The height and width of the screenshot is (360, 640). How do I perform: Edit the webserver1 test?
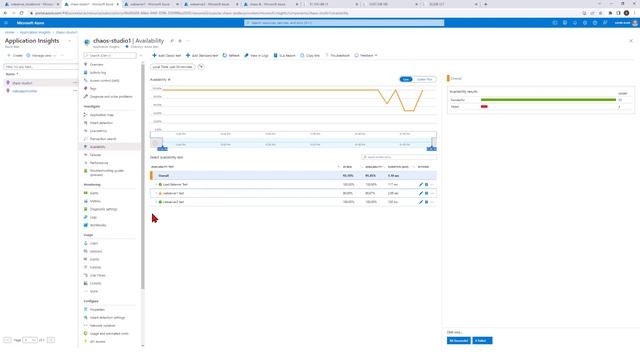421,193
